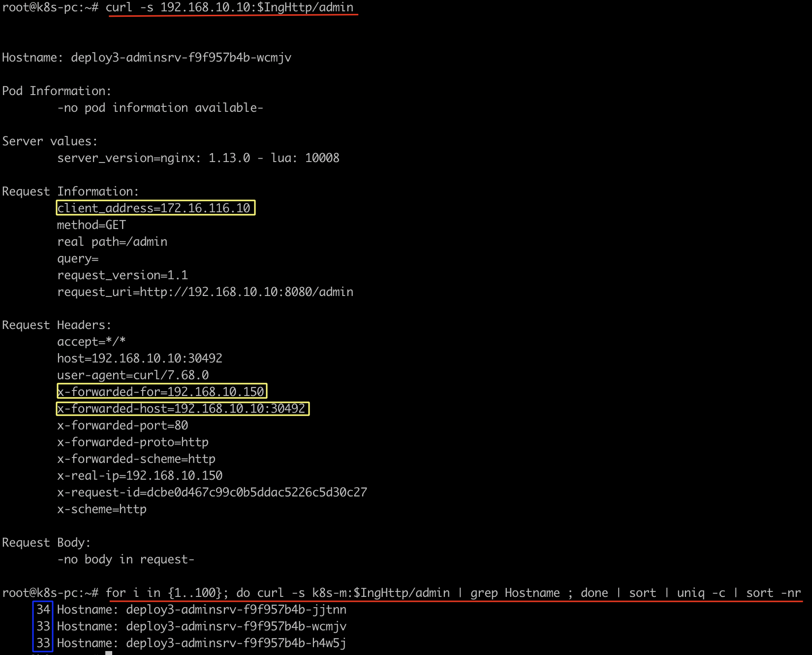Click the '-no pod information available-' text
Image resolution: width=812 pixels, height=655 pixels.
(160, 108)
